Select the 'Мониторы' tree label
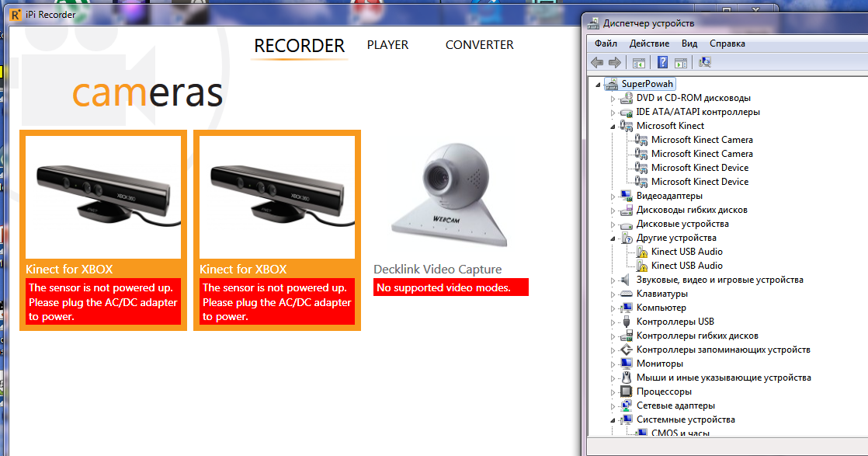The width and height of the screenshot is (868, 456). pyautogui.click(x=659, y=364)
